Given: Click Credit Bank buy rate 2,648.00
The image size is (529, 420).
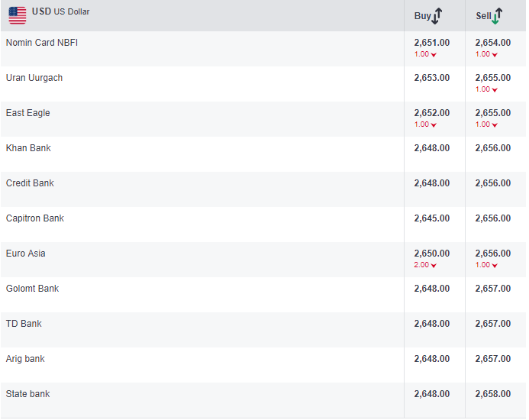Looking at the screenshot, I should click(432, 183).
